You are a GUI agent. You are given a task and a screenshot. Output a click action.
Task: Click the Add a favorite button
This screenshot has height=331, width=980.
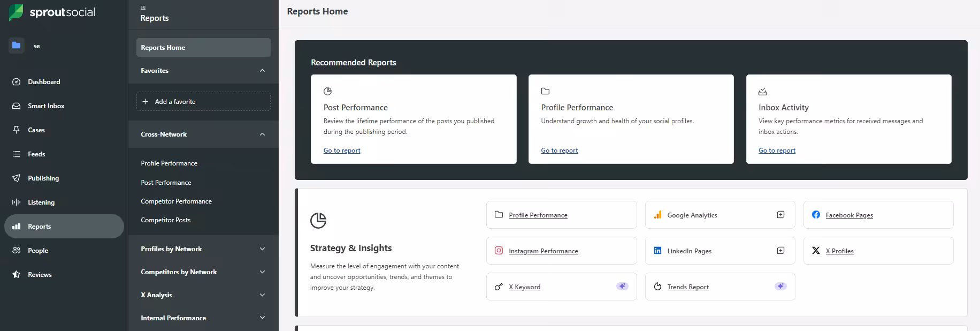coord(203,101)
